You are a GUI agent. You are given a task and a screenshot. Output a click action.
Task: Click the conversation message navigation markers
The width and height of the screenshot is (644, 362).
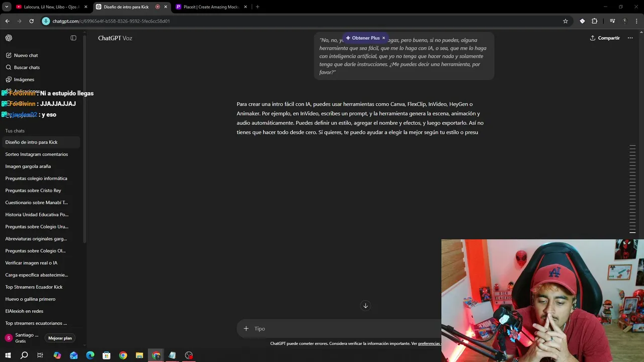633,189
